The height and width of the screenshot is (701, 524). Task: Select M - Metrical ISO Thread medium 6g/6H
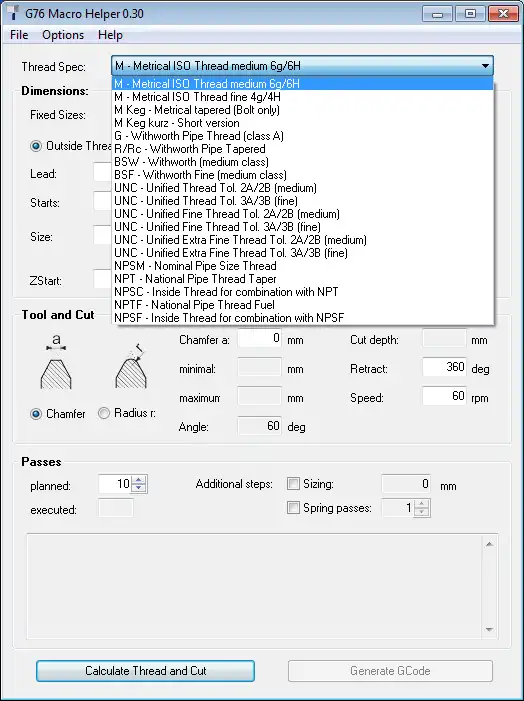303,84
